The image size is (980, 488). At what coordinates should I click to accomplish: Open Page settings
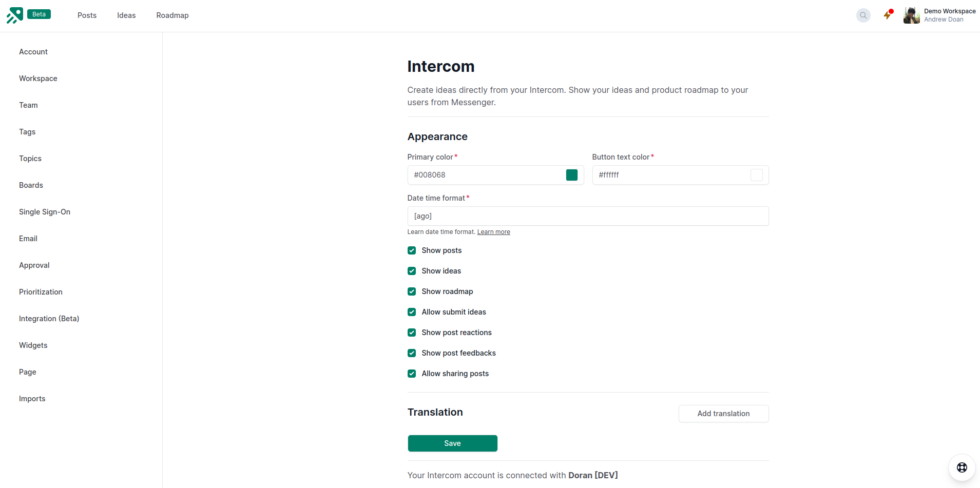point(28,372)
